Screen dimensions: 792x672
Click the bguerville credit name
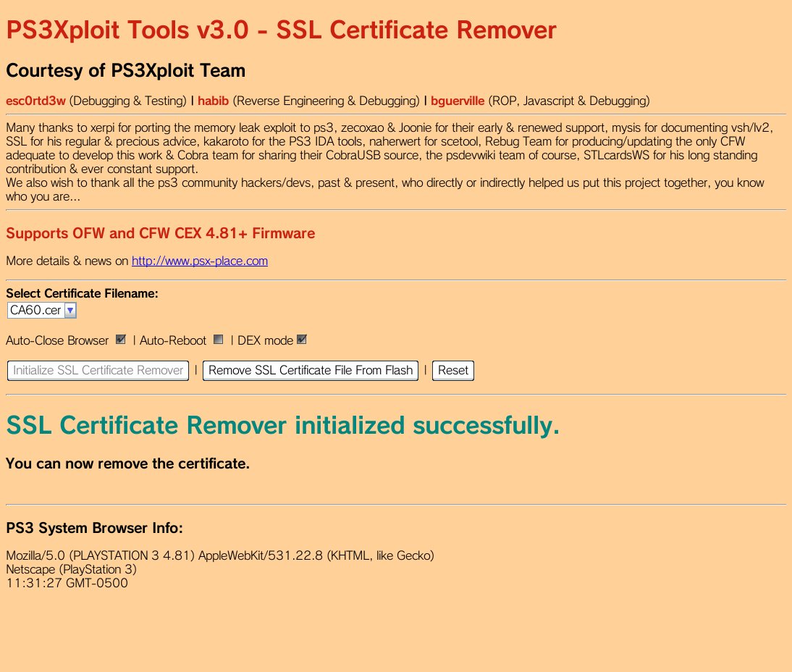click(458, 101)
